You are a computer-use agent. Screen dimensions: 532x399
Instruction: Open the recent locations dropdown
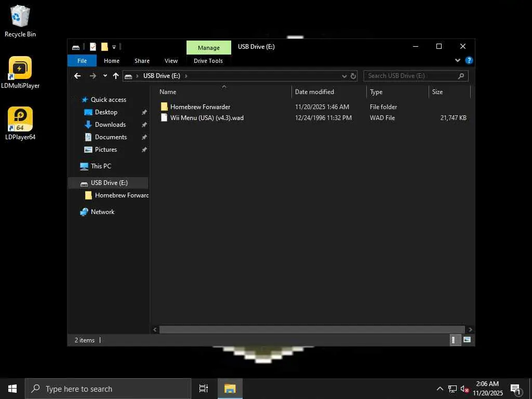coord(105,76)
